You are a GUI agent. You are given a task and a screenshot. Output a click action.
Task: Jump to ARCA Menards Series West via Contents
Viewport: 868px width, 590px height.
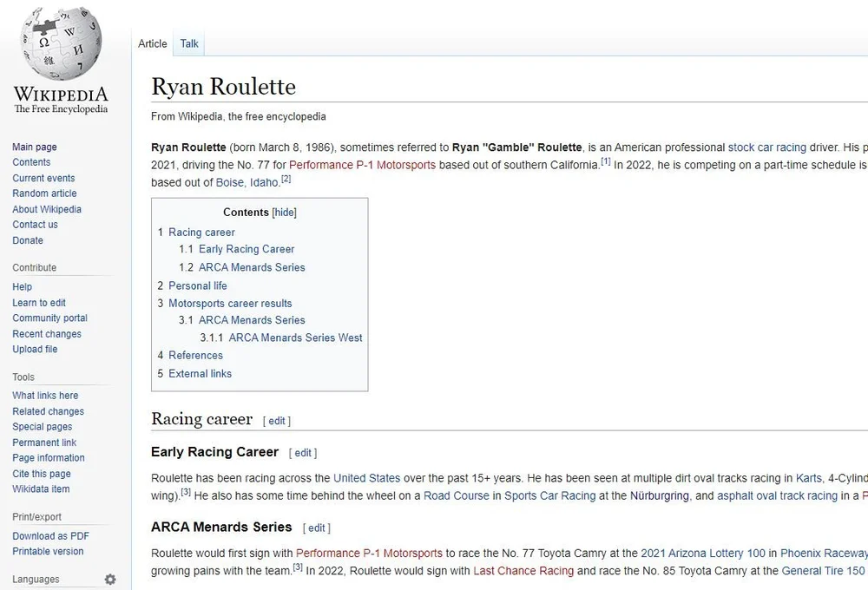tap(295, 338)
